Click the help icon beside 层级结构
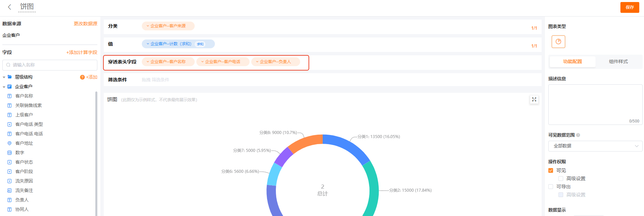 click(x=82, y=77)
